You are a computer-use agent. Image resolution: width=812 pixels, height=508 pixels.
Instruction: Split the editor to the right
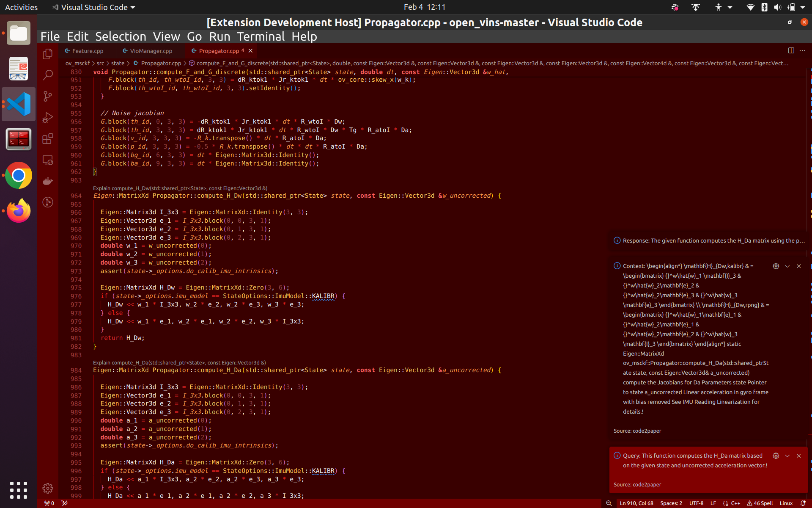(791, 50)
